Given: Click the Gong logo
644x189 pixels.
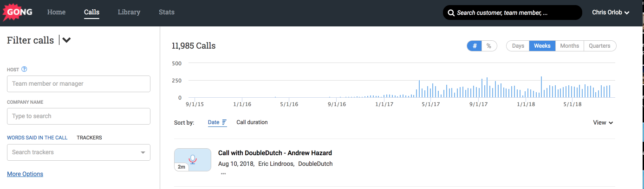Looking at the screenshot, I should coord(18,13).
